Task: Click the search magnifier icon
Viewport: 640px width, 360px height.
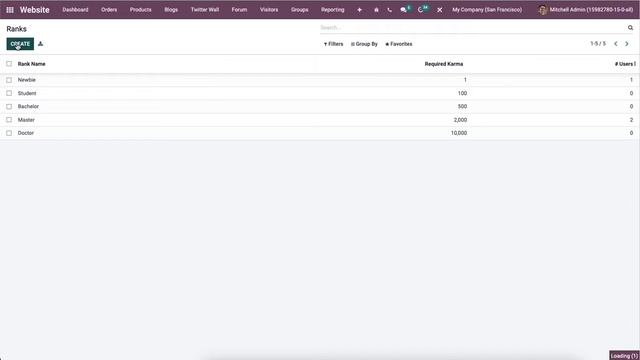Action: [630, 28]
